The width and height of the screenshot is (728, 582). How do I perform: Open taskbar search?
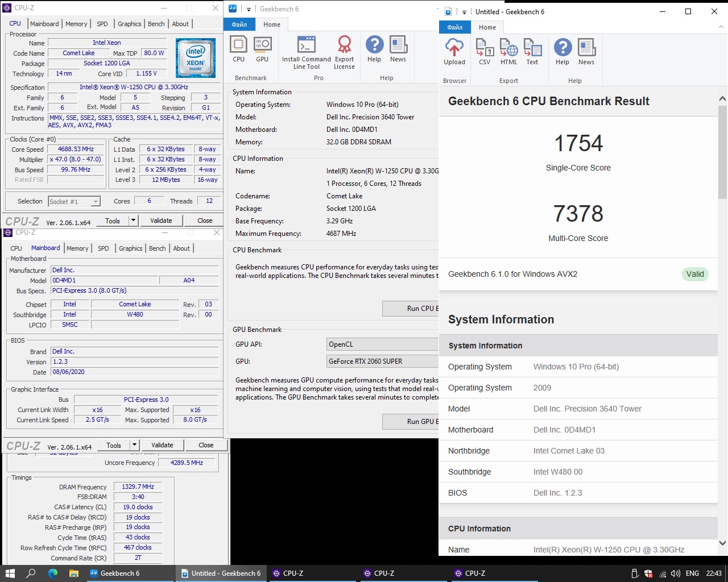point(31,573)
